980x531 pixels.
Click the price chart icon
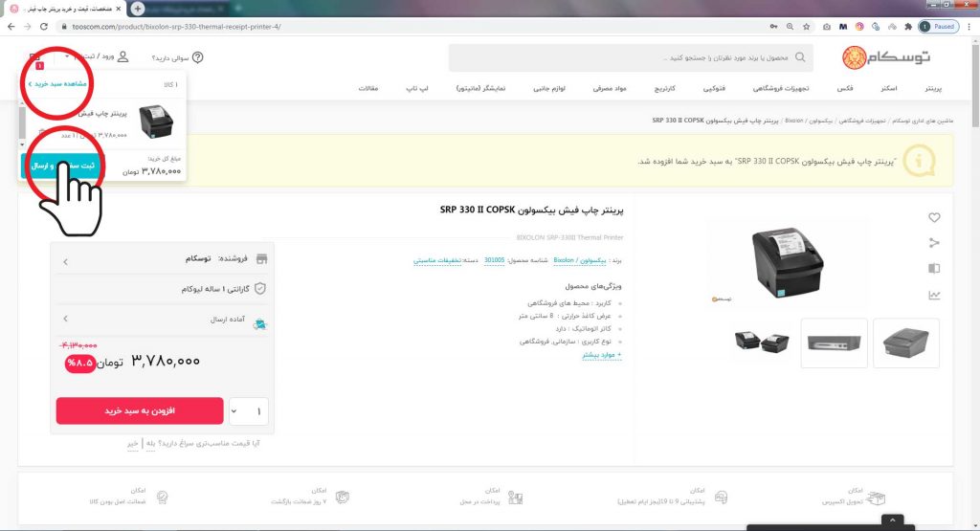tap(934, 295)
